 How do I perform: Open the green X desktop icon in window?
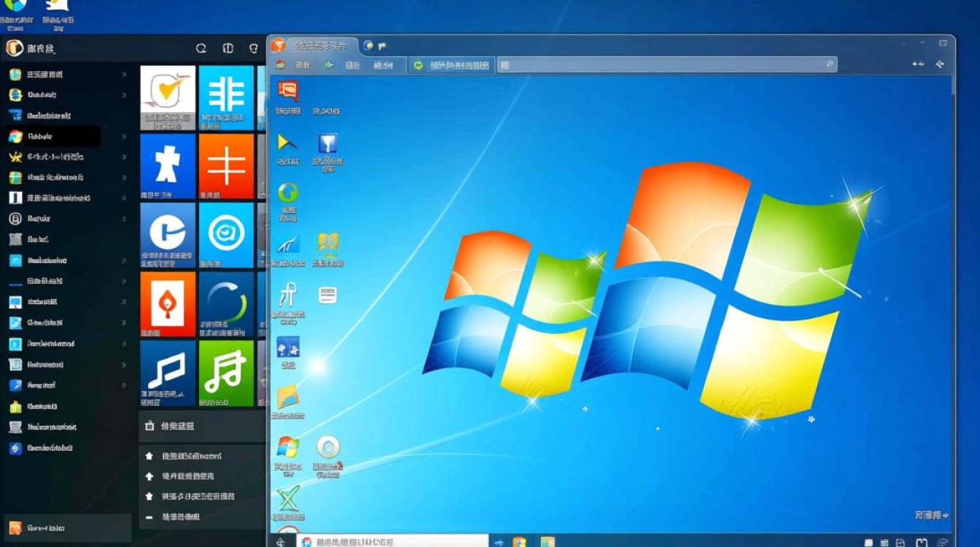(288, 500)
